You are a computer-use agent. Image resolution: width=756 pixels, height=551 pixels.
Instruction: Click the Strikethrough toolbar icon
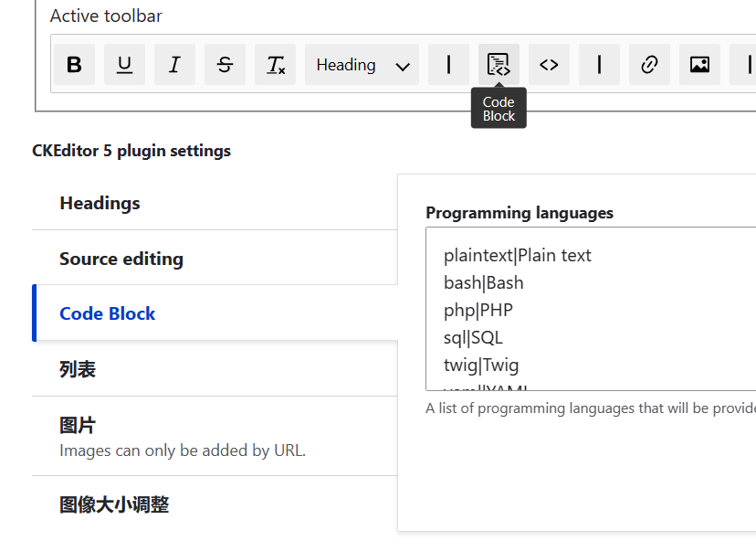coord(225,64)
